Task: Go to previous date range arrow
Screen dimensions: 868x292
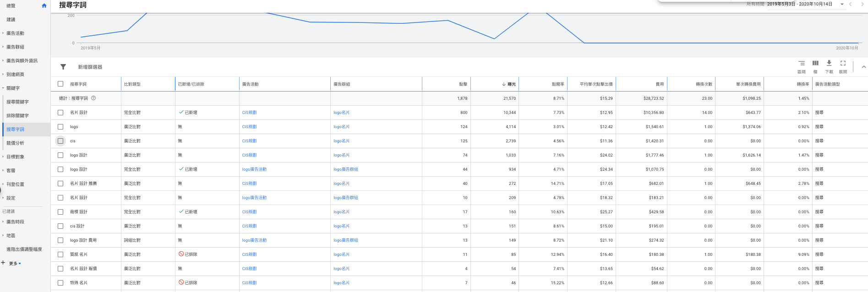Action: [x=851, y=4]
